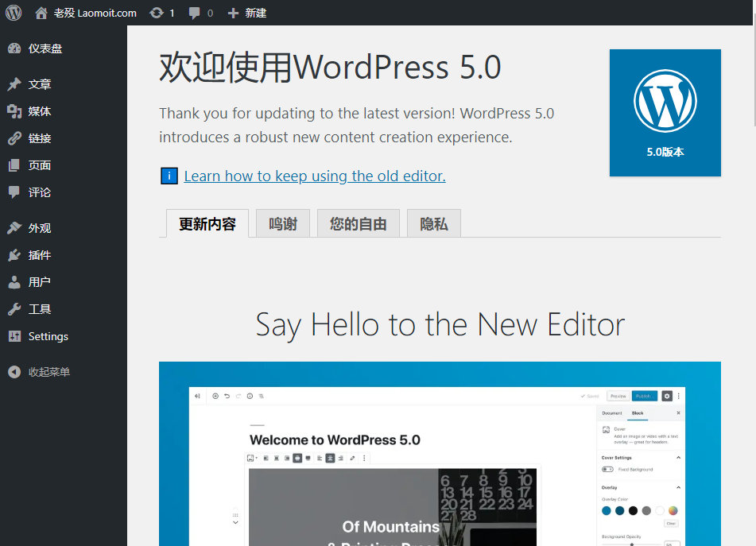Select Block tab in editor preview sidebar
This screenshot has height=546, width=756.
[x=638, y=413]
